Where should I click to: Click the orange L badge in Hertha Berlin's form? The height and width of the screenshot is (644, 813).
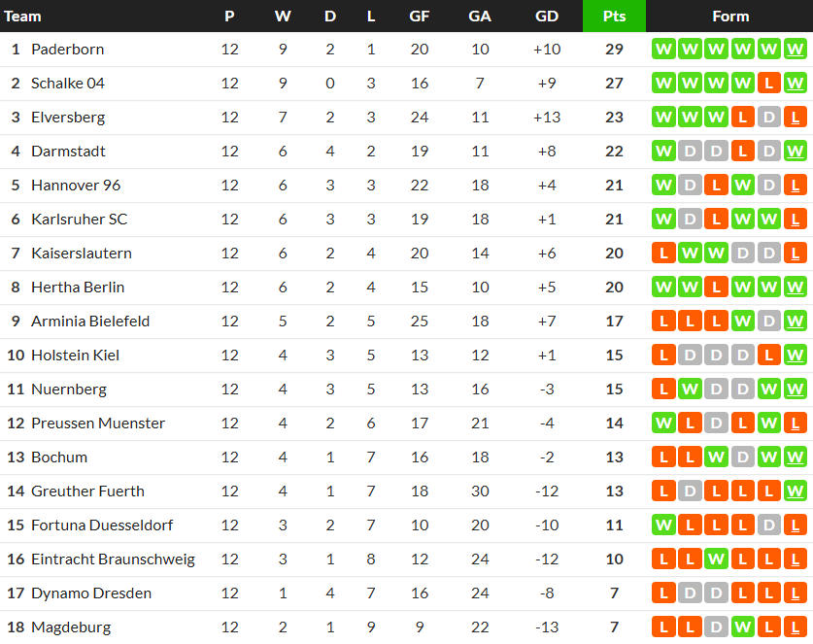(x=716, y=288)
